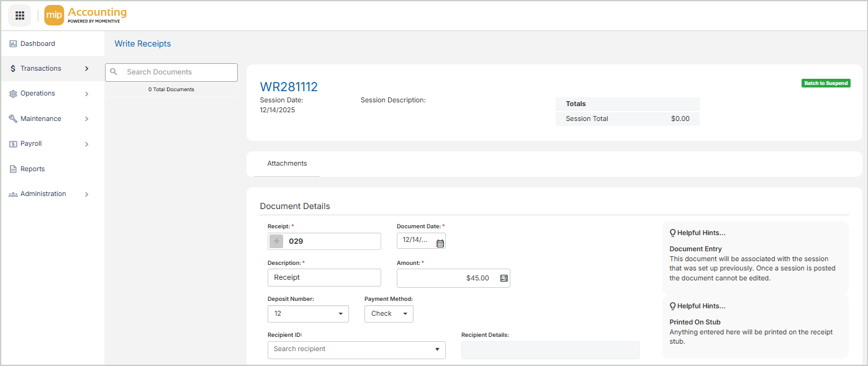This screenshot has width=868, height=366.
Task: Open the Payroll menu item
Action: 31,144
